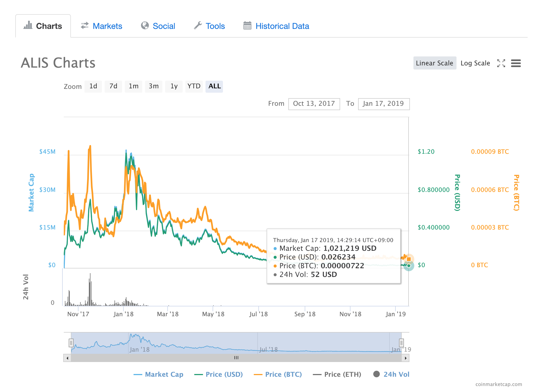
Task: Open the Historical Data tab
Action: (282, 26)
